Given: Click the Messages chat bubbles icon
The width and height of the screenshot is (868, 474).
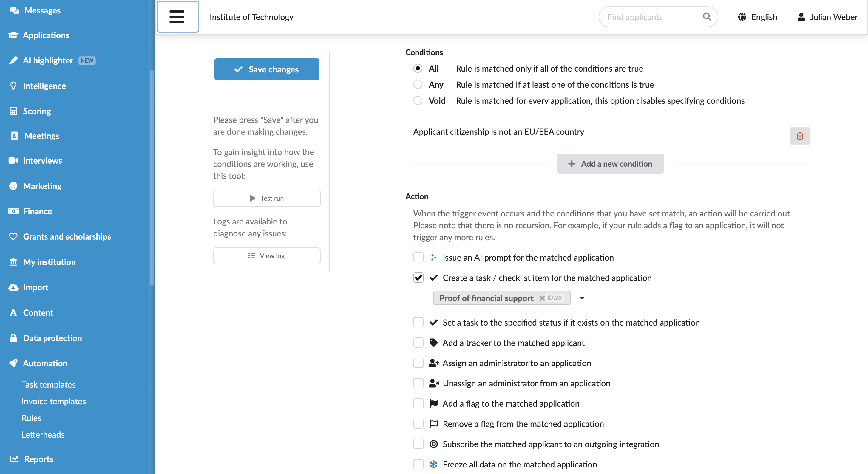Looking at the screenshot, I should (x=14, y=10).
